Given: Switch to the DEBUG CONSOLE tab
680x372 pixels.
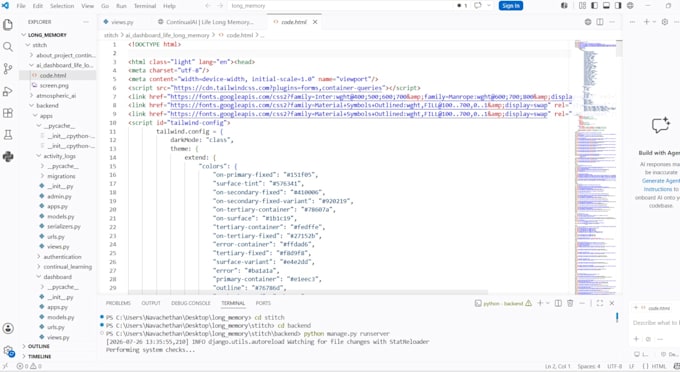Looking at the screenshot, I should tap(190, 303).
